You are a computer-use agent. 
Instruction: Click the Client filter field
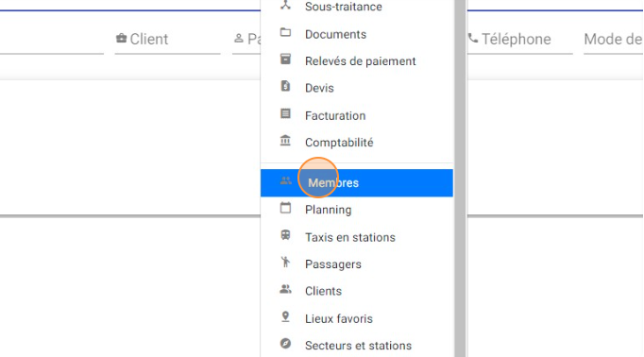click(x=167, y=40)
